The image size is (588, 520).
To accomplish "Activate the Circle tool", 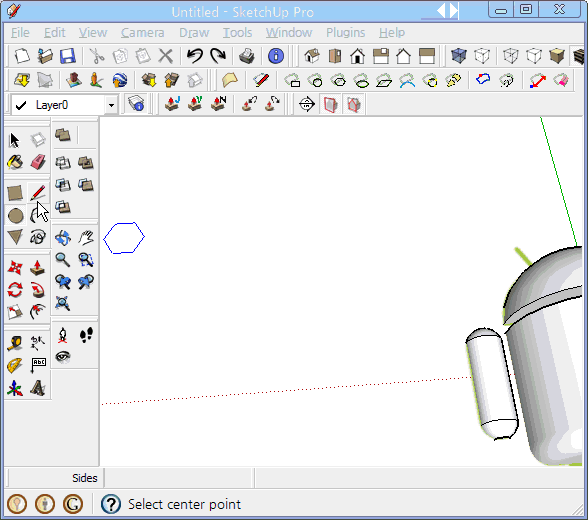I will [x=15, y=216].
